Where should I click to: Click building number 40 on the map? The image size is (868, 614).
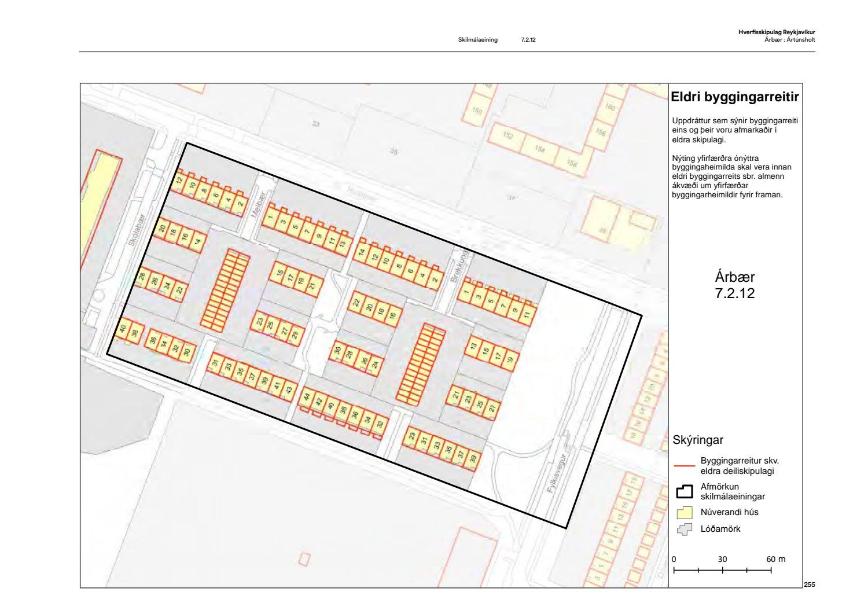point(123,329)
